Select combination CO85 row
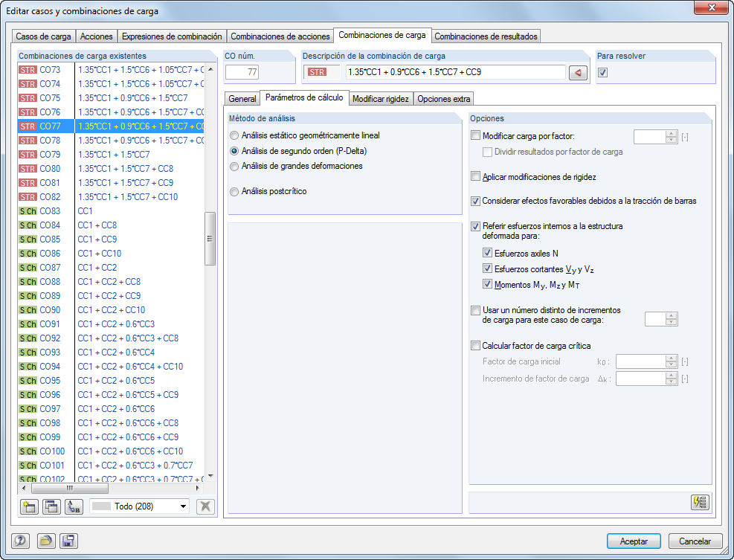 pyautogui.click(x=111, y=239)
